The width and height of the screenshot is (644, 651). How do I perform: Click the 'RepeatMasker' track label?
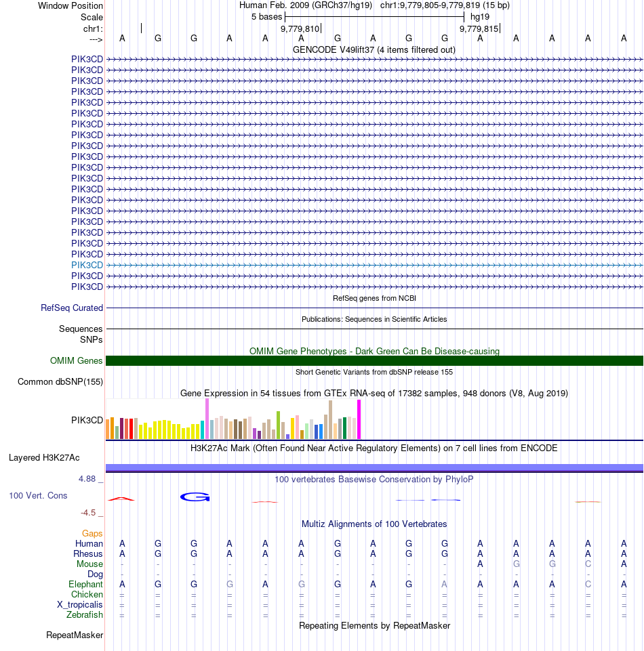75,635
